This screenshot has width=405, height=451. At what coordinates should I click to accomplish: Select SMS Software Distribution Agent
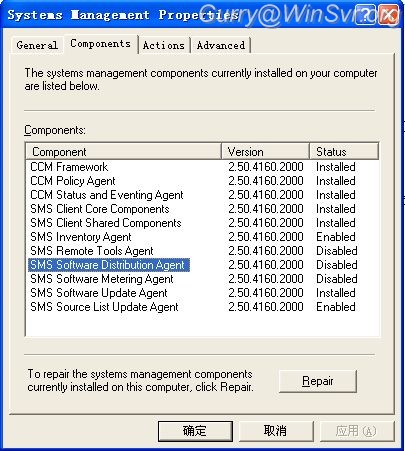(109, 265)
